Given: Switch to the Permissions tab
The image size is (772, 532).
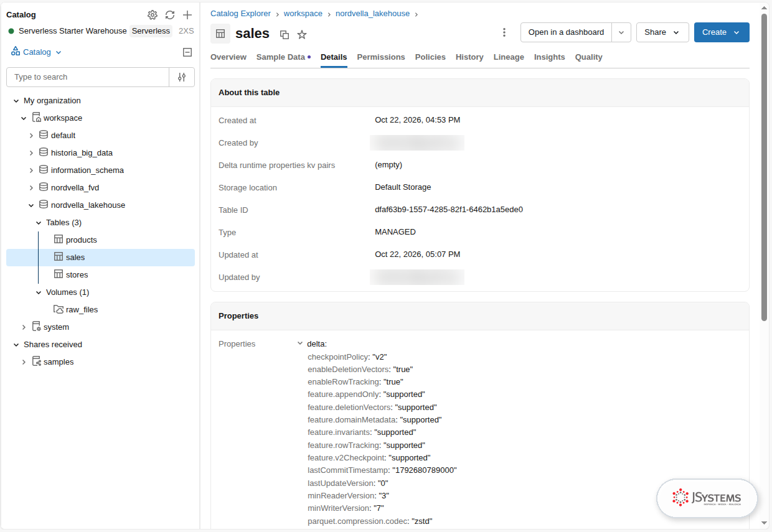Looking at the screenshot, I should point(381,57).
